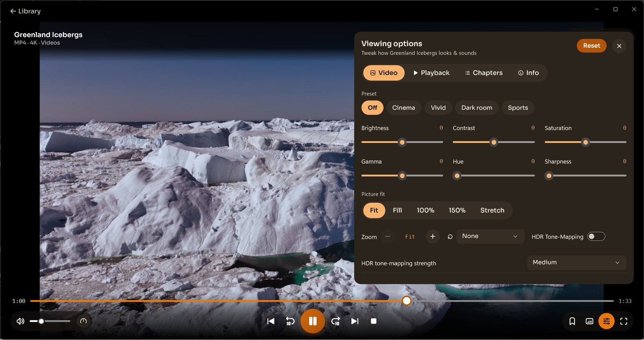
Task: Select the Video tab
Action: (384, 73)
